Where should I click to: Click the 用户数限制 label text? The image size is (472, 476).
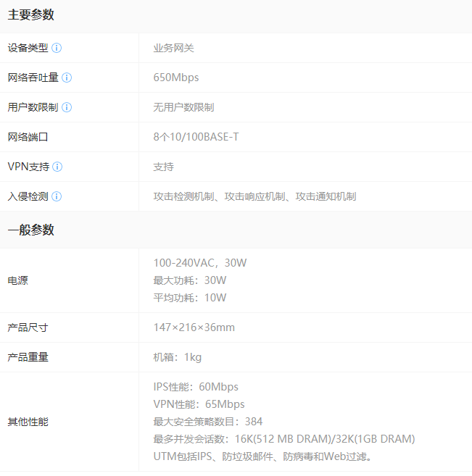point(33,107)
